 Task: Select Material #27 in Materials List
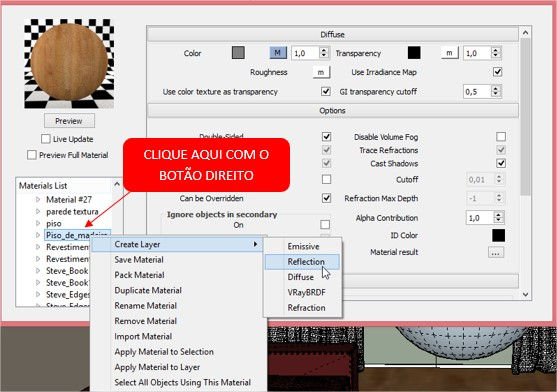point(69,200)
